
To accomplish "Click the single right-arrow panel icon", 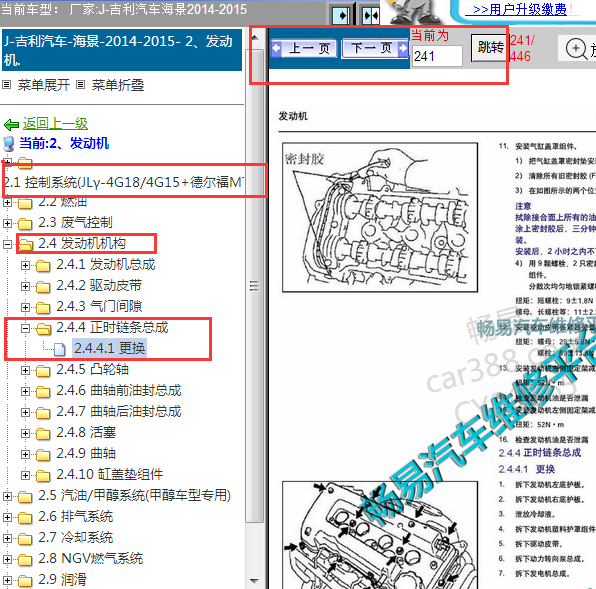I will [341, 16].
